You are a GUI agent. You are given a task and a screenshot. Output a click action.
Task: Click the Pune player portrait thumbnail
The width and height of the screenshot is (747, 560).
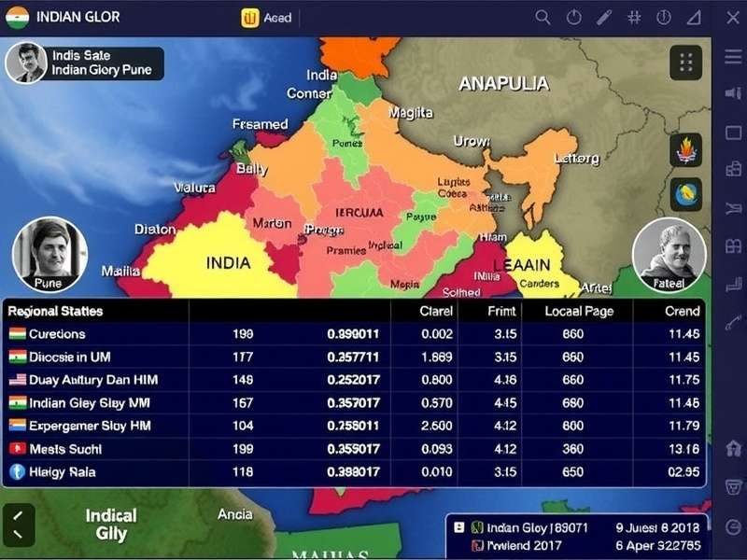coord(49,257)
